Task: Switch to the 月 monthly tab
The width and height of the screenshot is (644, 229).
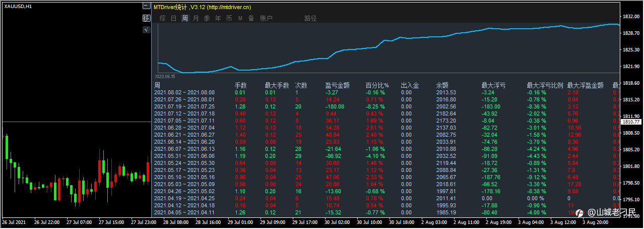Action: [196, 18]
